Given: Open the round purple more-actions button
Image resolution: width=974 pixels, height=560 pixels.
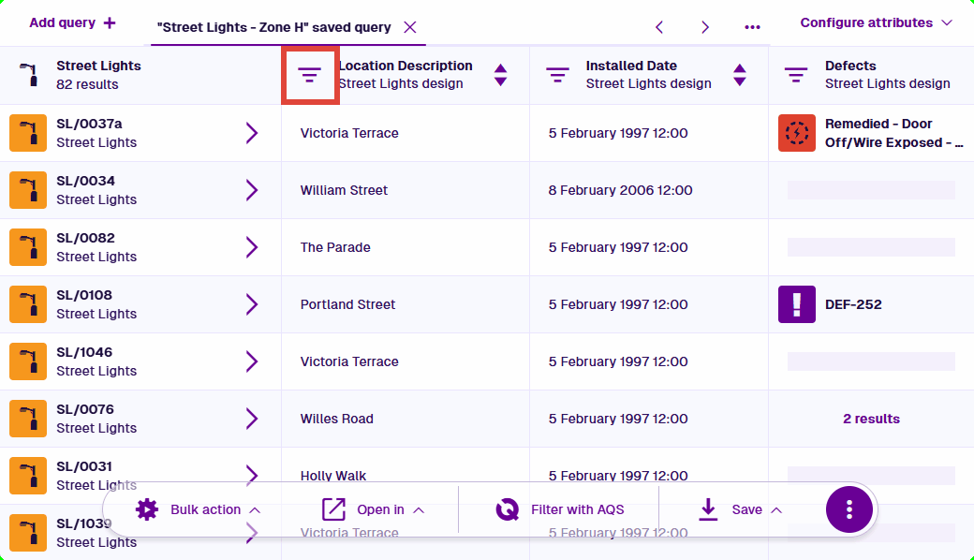Looking at the screenshot, I should (849, 509).
